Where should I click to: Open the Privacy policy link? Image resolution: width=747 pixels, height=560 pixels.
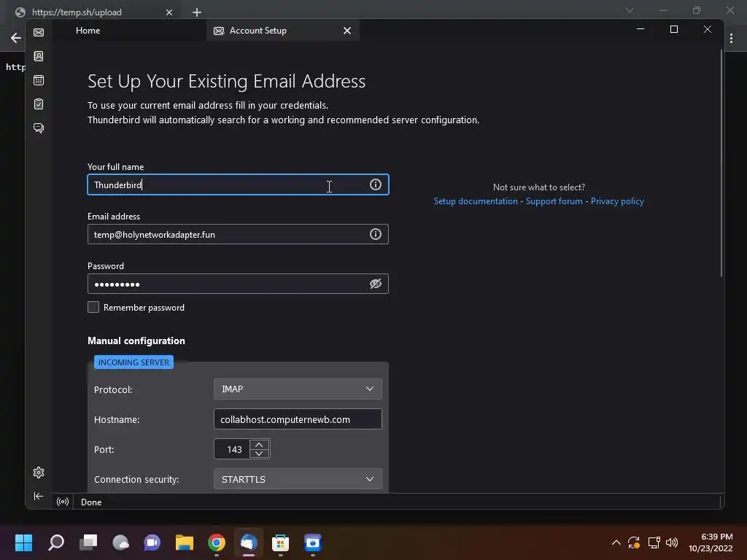[617, 201]
